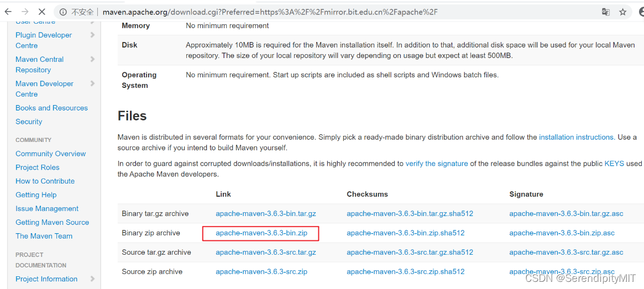Bookmark this page with the star icon

[622, 12]
